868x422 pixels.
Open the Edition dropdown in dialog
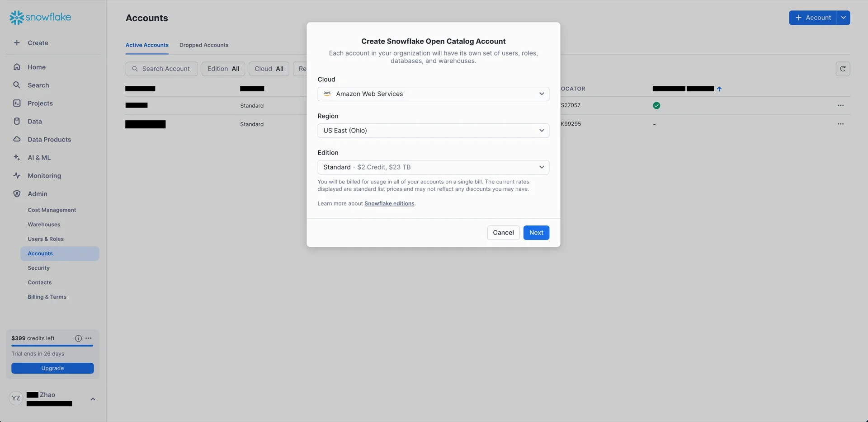(433, 167)
